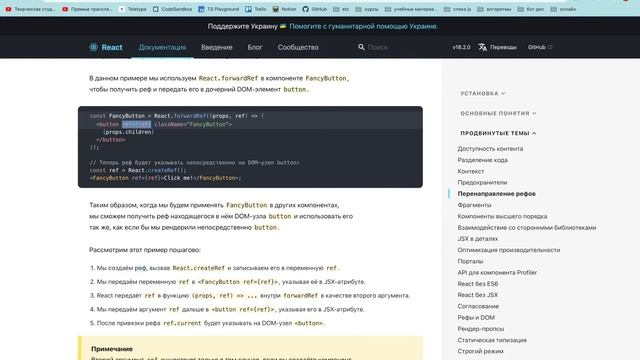
Task: Click the v18.2.0 version link
Action: tap(461, 47)
